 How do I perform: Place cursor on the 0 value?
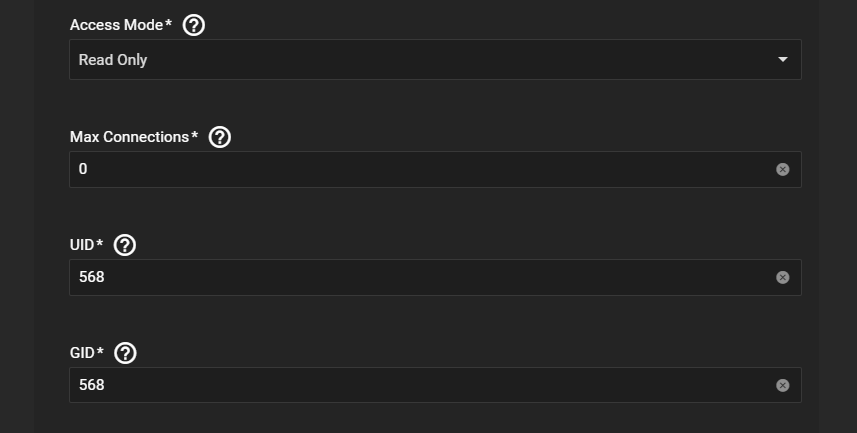pyautogui.click(x=83, y=170)
